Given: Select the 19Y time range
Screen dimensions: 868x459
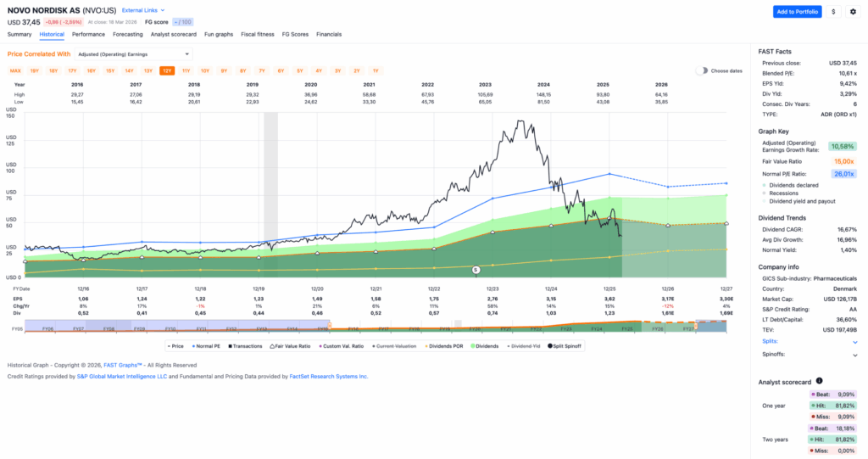Looking at the screenshot, I should [34, 71].
